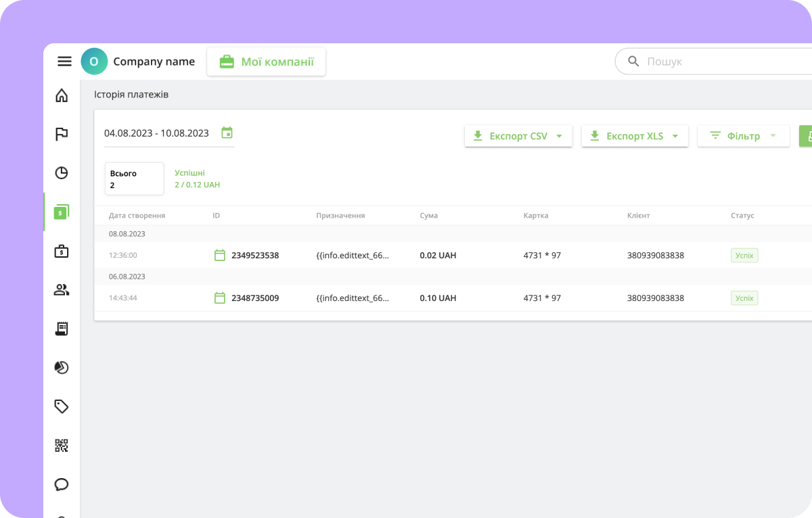Image resolution: width=812 pixels, height=518 pixels.
Task: Select the payment history sidebar icon
Action: [x=62, y=212]
